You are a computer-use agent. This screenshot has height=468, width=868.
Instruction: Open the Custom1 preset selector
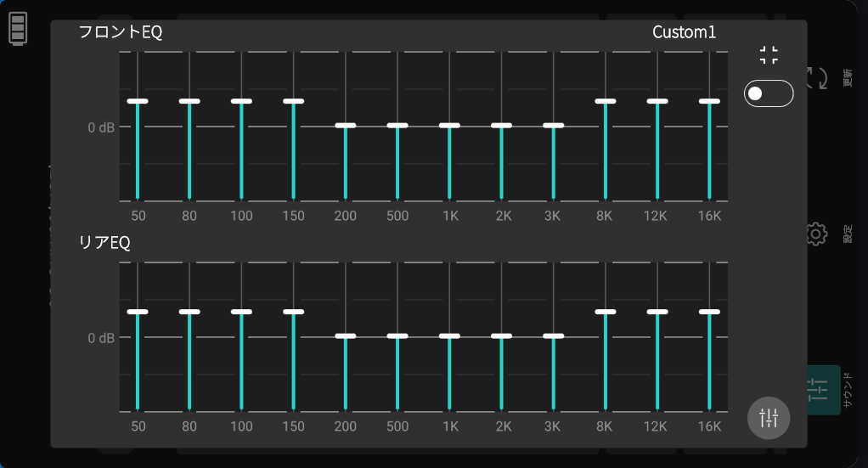tap(684, 32)
